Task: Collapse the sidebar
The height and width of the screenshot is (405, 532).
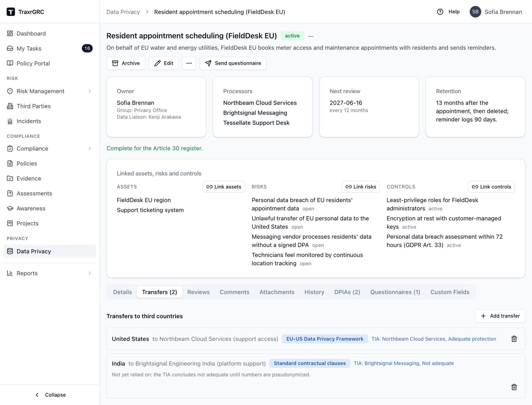Action: (x=51, y=395)
